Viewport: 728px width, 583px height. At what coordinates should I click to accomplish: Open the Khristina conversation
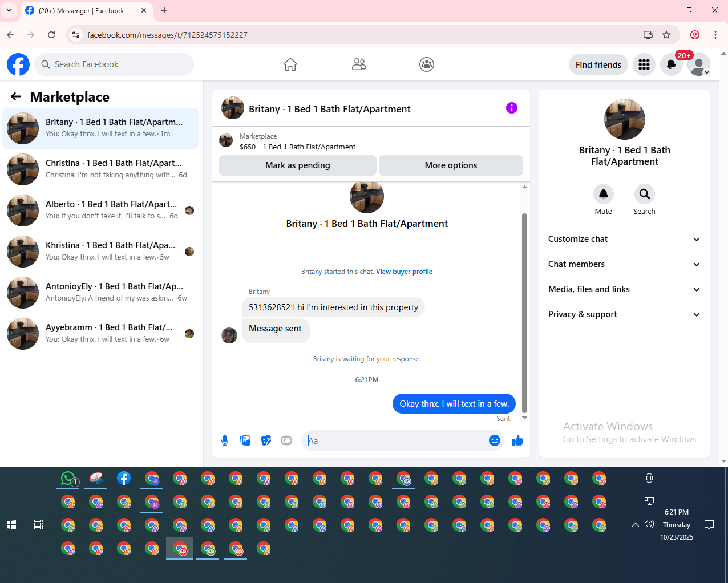[100, 252]
